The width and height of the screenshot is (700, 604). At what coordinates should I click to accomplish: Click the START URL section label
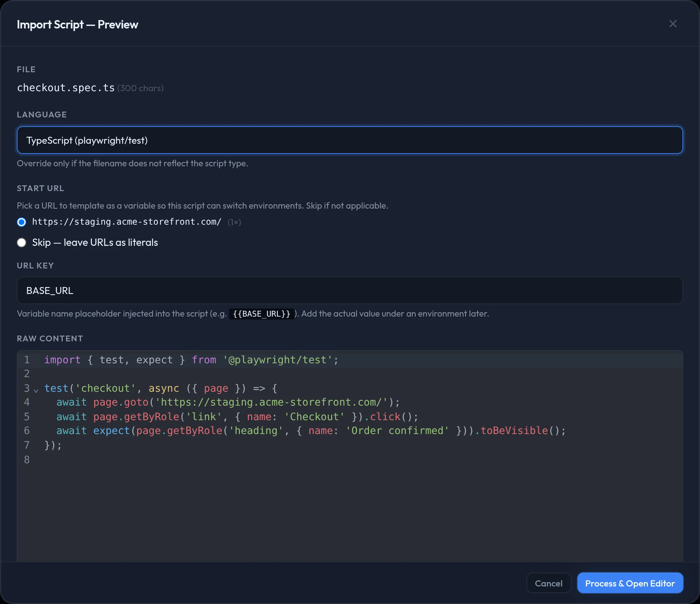40,188
